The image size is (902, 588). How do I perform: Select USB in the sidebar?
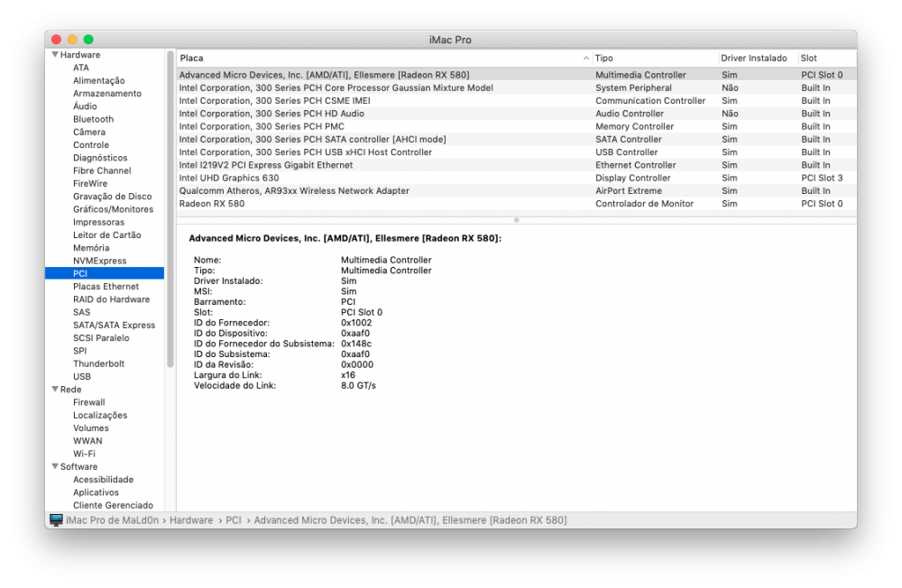click(82, 376)
